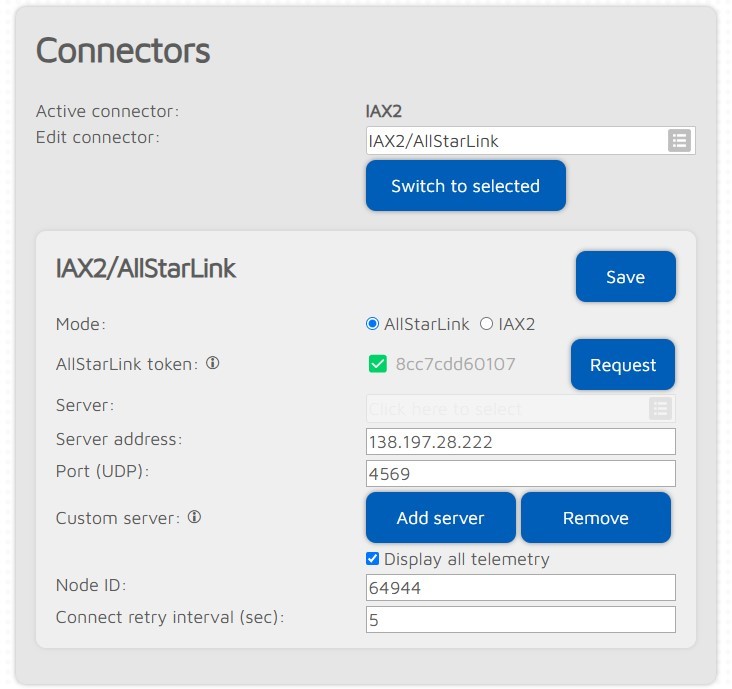
Task: Focus the Server address input field
Action: pyautogui.click(x=520, y=441)
